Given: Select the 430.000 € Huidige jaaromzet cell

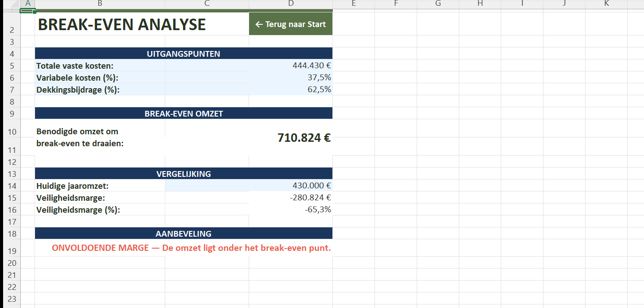Looking at the screenshot, I should [290, 186].
